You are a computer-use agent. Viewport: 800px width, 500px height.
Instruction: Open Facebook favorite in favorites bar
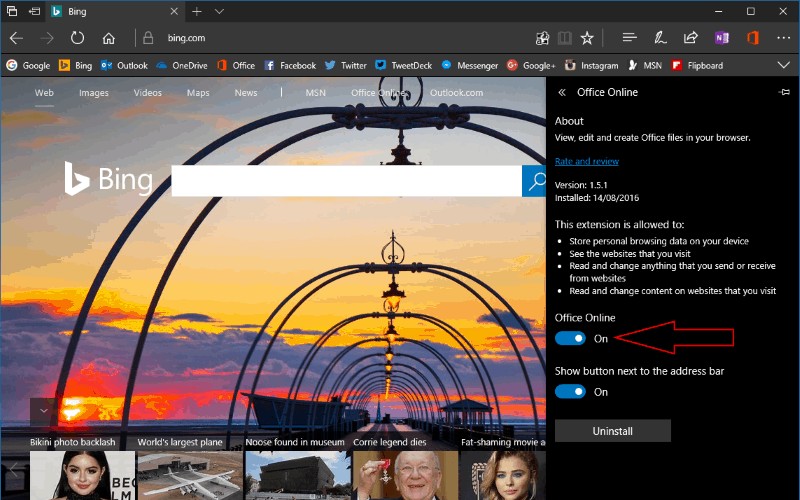pos(290,65)
